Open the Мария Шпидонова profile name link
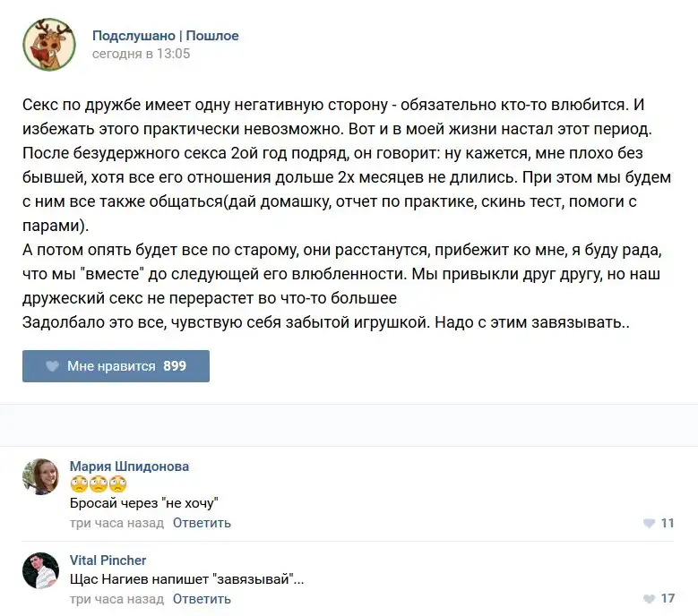Viewport: 698px width, 616px height. (x=129, y=466)
